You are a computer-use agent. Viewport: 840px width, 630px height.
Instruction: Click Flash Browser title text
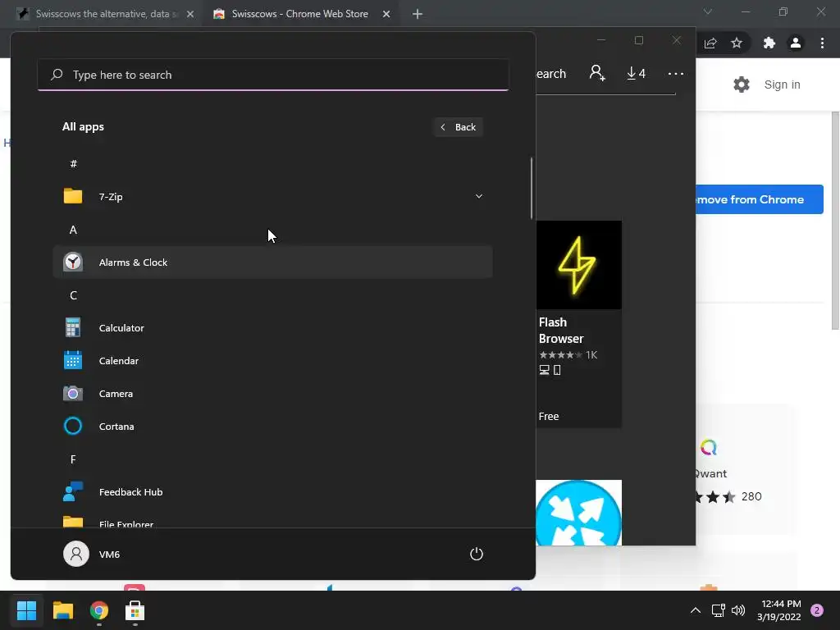click(x=561, y=331)
